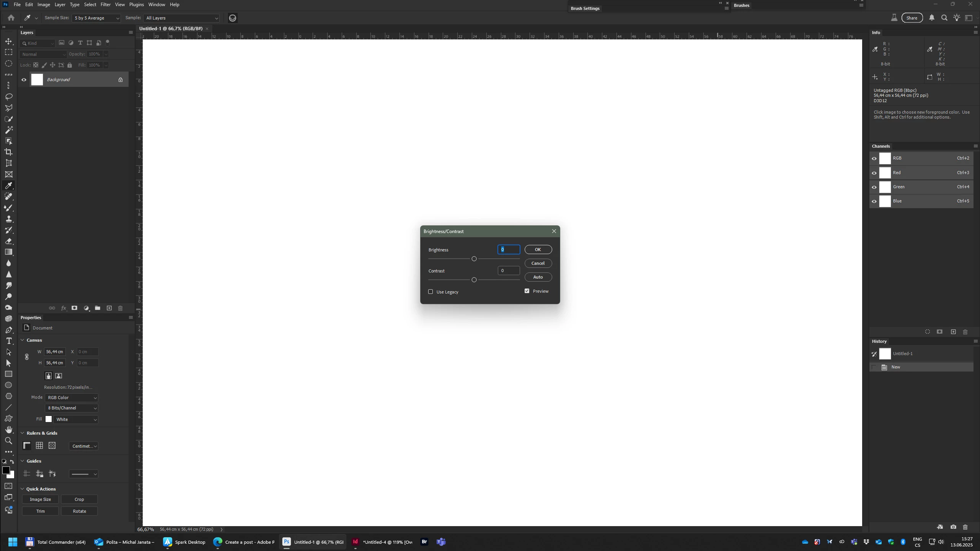
Task: Open the Sample Size dropdown
Action: 97,18
